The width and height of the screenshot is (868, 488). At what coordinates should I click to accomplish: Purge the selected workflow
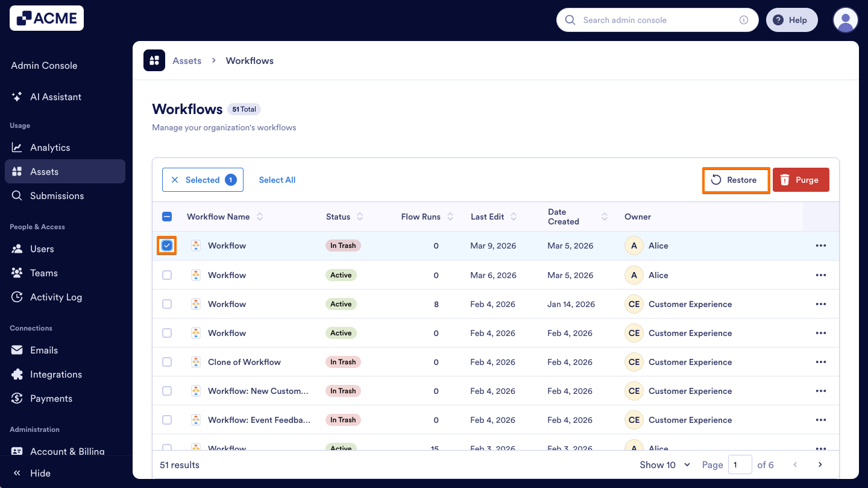click(x=800, y=180)
